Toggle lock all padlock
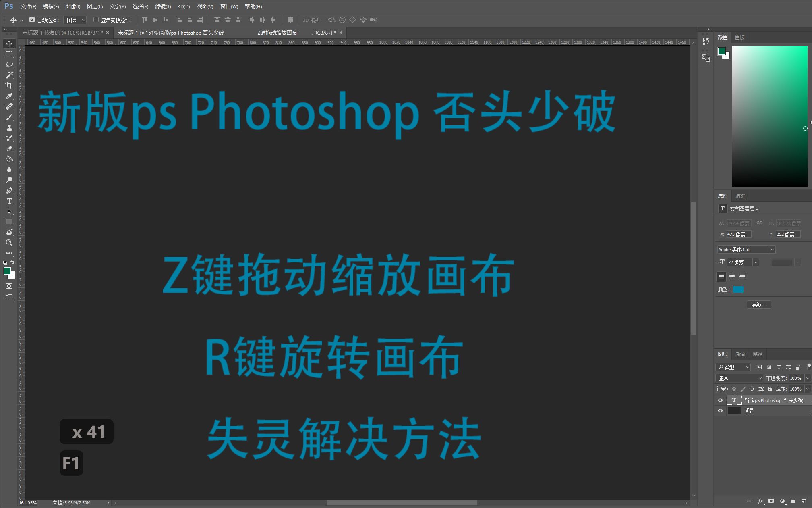This screenshot has width=812, height=508. pyautogui.click(x=770, y=389)
